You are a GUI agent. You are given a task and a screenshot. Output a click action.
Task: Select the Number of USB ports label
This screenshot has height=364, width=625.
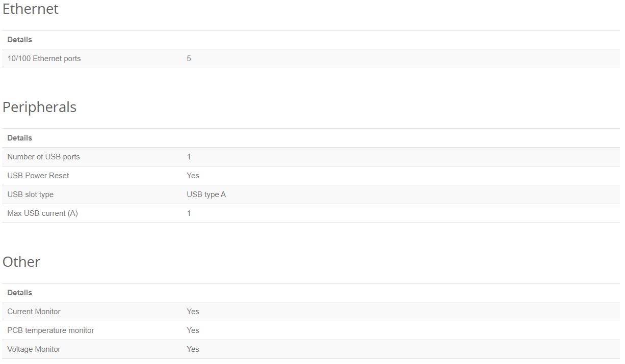coord(43,157)
